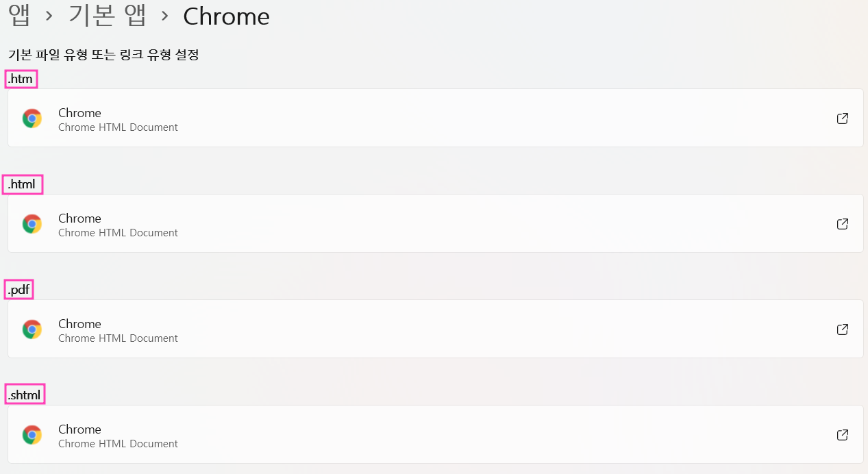Click the chevron between 앱 and 기본 앱

pyautogui.click(x=49, y=16)
